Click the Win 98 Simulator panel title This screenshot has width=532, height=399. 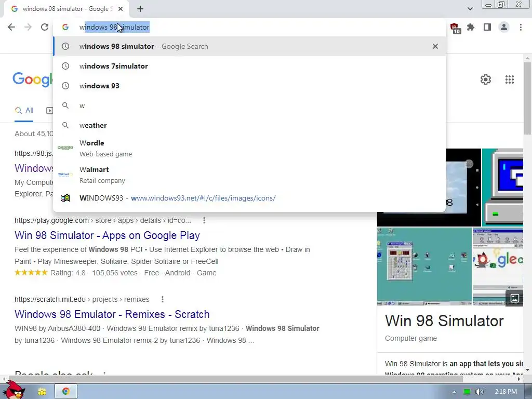coord(445,321)
